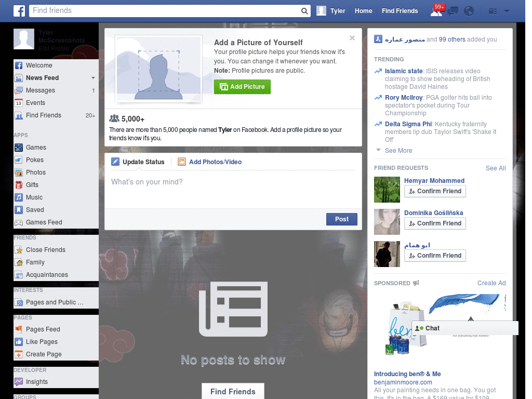Confirm friend request from Hemyar Mohammed
This screenshot has height=399, width=532.
click(x=435, y=191)
